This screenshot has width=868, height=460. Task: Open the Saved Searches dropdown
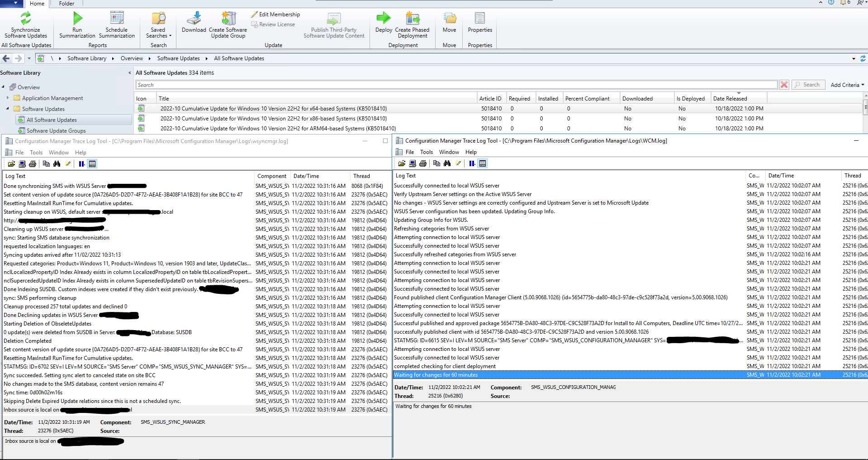[159, 25]
